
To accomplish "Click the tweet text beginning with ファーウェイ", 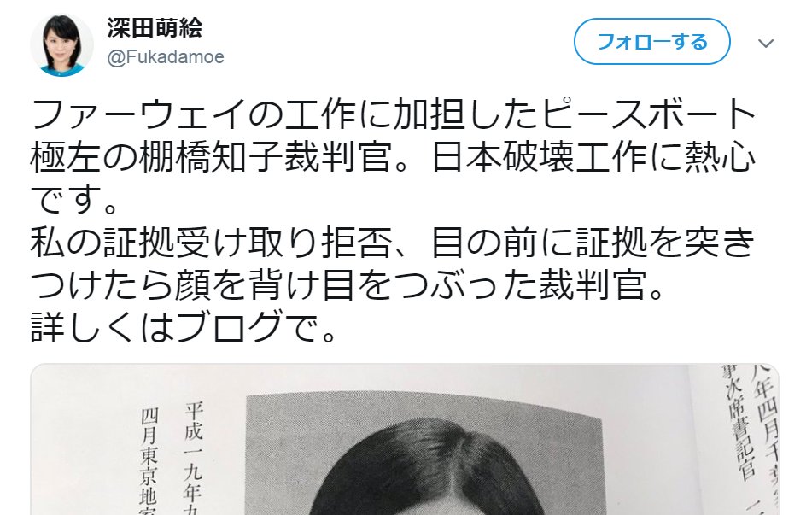I will click(x=394, y=221).
